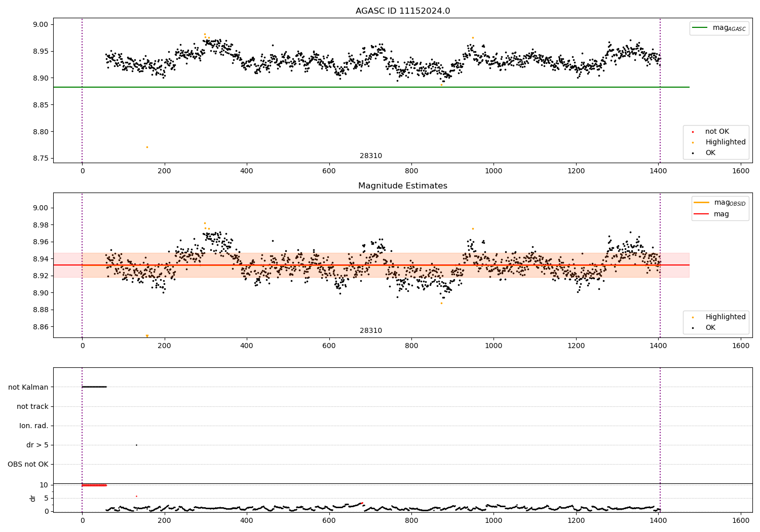Click the orange outlier point near 8.77 in top plot
This screenshot has width=760, height=532.
click(147, 147)
